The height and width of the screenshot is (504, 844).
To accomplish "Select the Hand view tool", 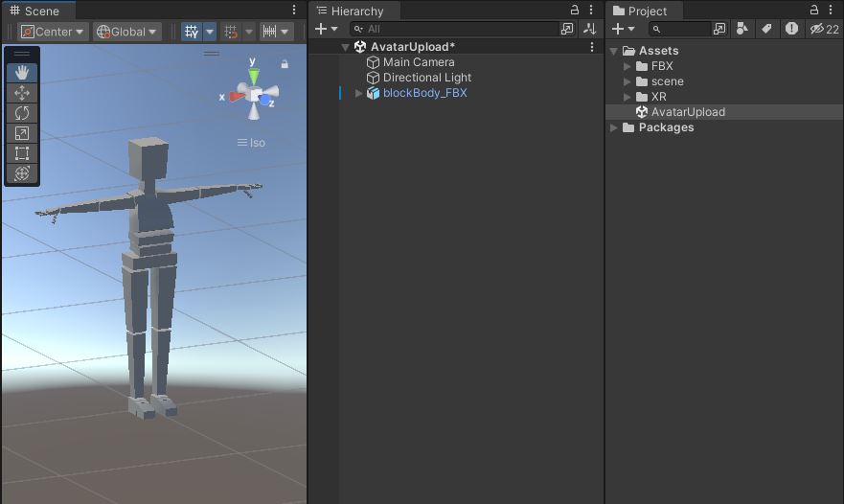I will [22, 73].
